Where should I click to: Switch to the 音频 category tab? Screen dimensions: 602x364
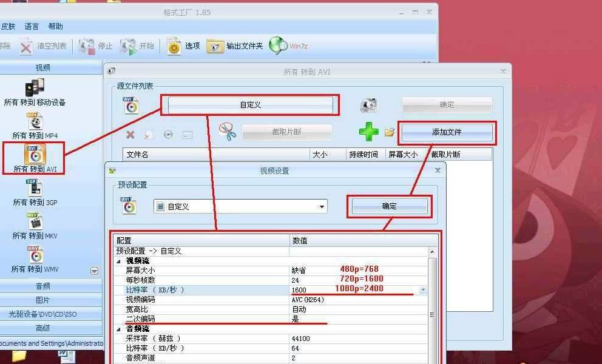pos(42,286)
